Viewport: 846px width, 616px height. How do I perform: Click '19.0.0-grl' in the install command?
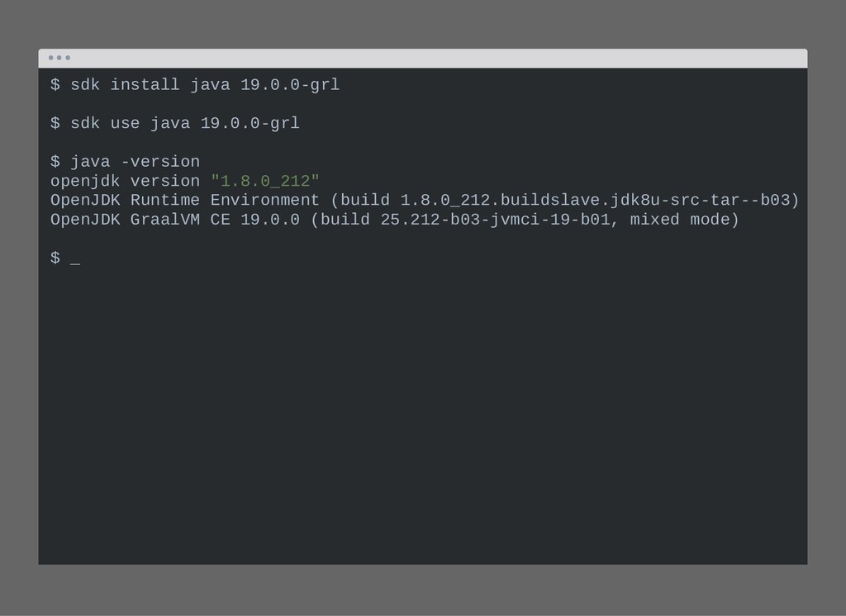(290, 85)
